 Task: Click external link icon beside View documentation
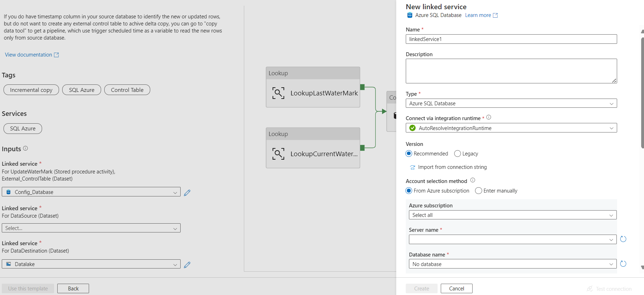pyautogui.click(x=56, y=55)
